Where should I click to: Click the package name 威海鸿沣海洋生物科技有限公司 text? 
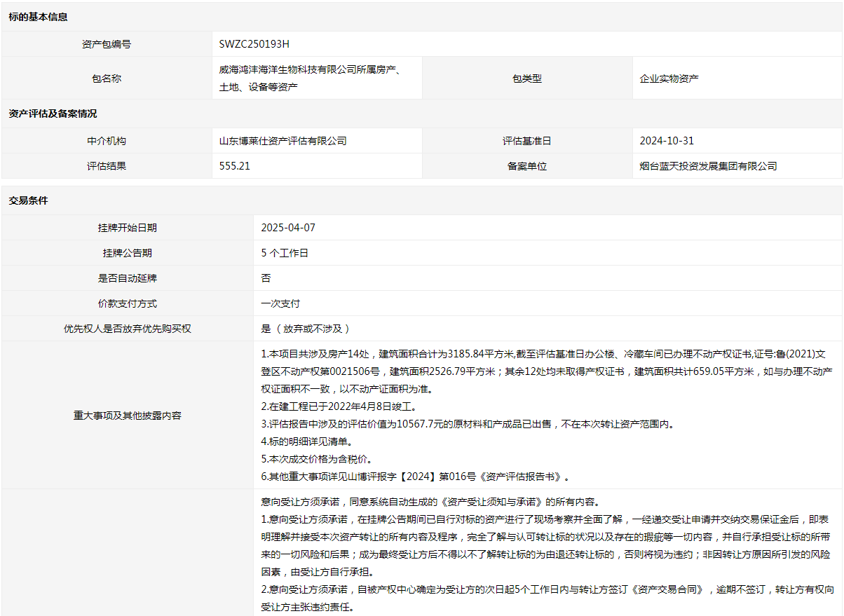click(x=309, y=70)
